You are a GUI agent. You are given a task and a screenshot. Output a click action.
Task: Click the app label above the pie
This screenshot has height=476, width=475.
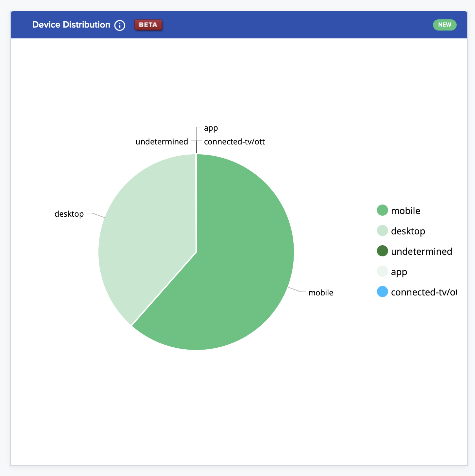pyautogui.click(x=211, y=128)
